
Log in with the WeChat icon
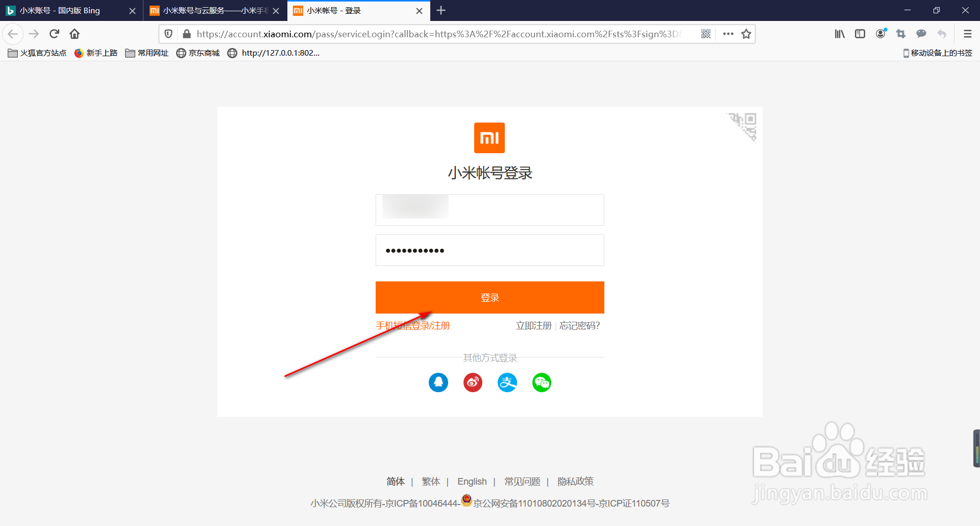(x=542, y=382)
